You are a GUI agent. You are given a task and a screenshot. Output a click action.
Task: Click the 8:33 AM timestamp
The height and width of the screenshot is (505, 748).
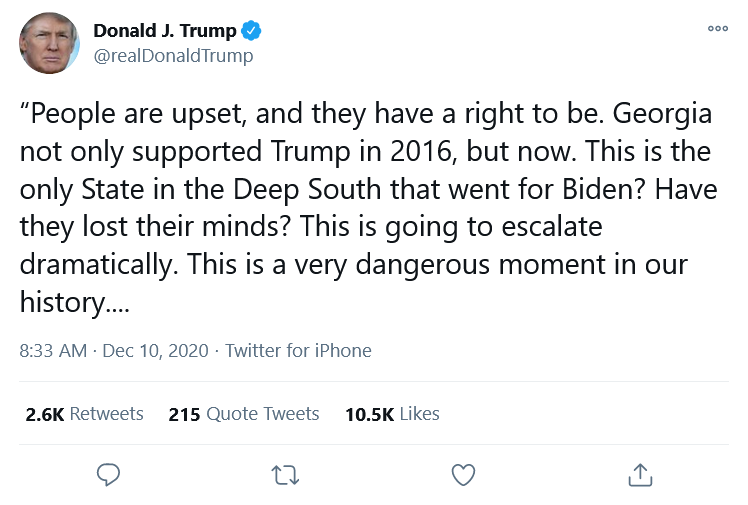pos(52,351)
